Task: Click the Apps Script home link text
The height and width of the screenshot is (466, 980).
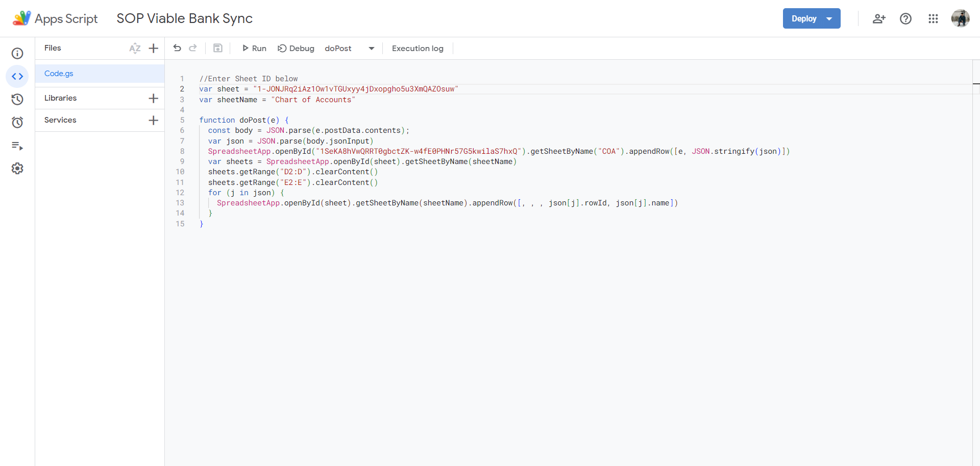Action: click(66, 19)
